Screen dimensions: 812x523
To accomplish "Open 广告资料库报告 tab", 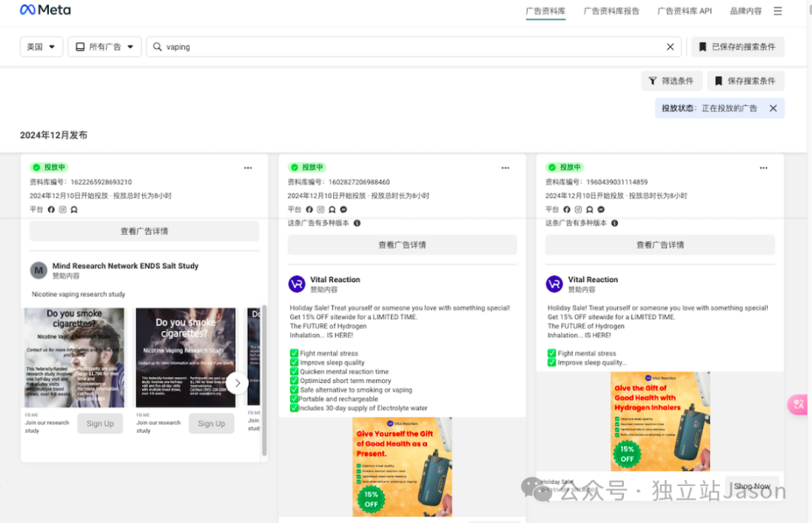I will [x=611, y=11].
